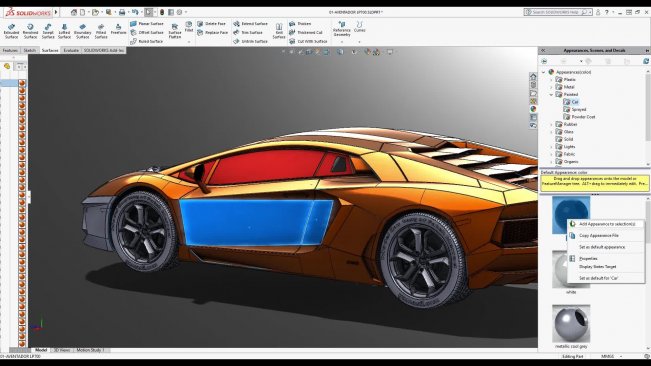
Task: Select the Knit Surface tool
Action: click(279, 32)
